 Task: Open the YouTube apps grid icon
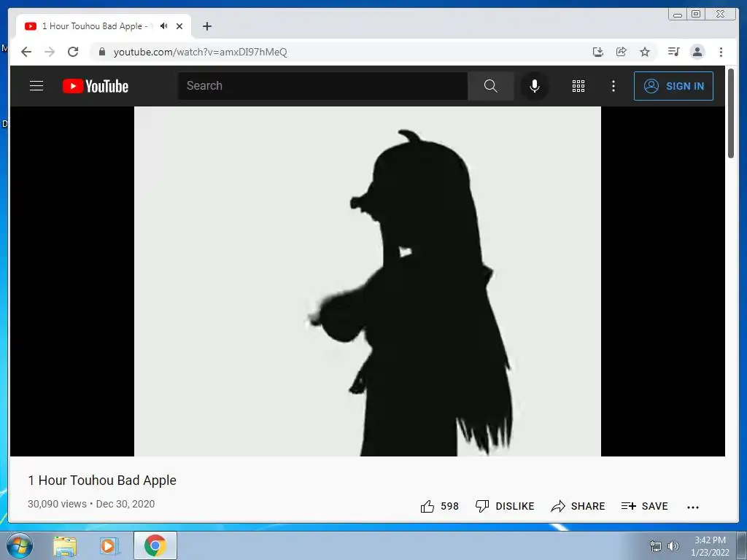click(578, 86)
